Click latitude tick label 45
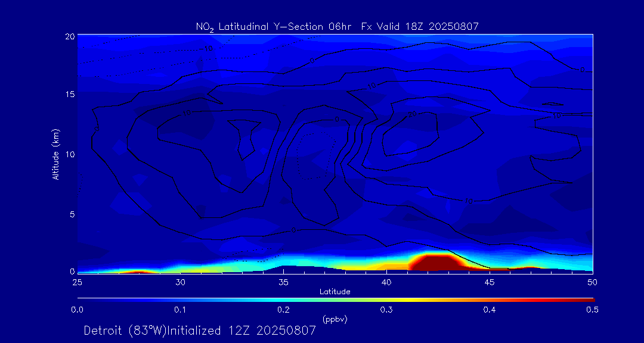This screenshot has width=644, height=343. pyautogui.click(x=490, y=283)
